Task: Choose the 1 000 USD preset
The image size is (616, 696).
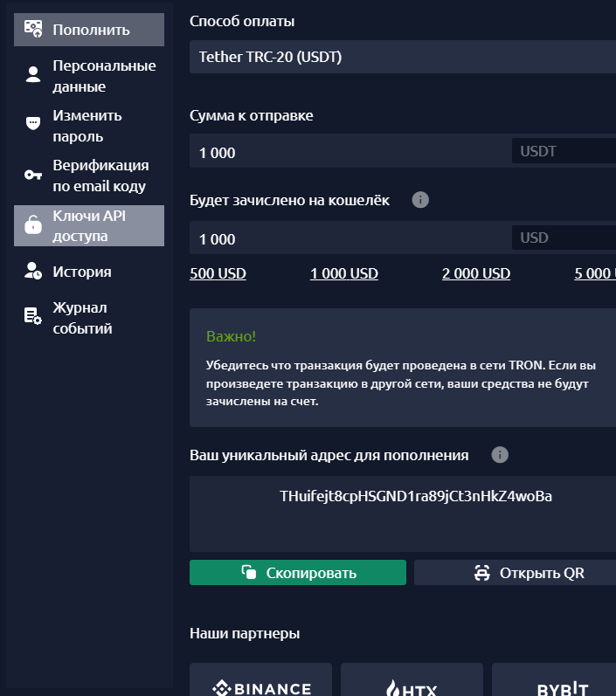Action: click(344, 273)
